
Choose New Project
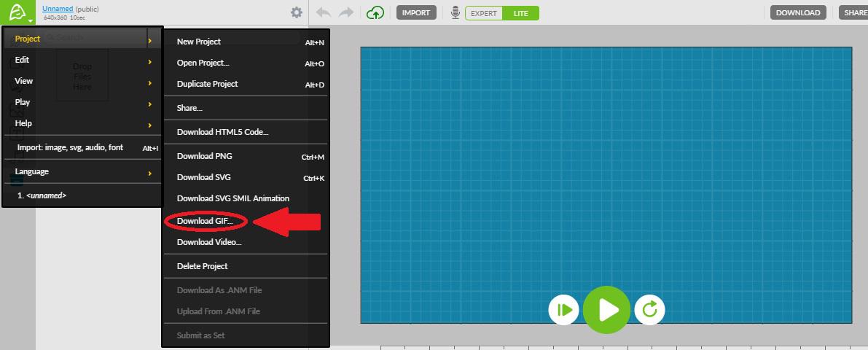[245, 42]
